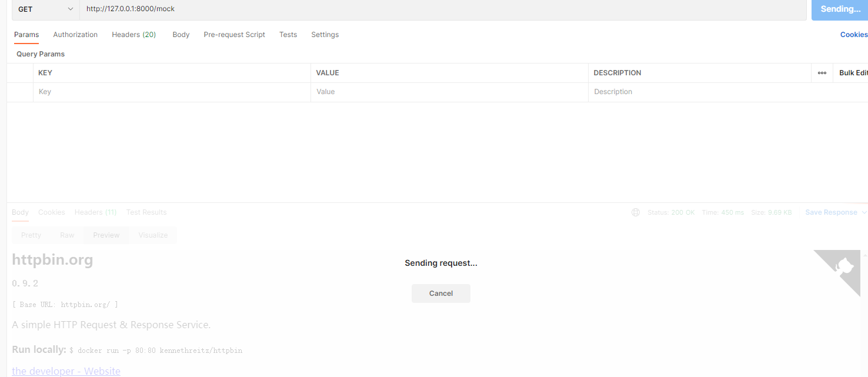
Task: Open the Test Results tab
Action: pos(146,212)
